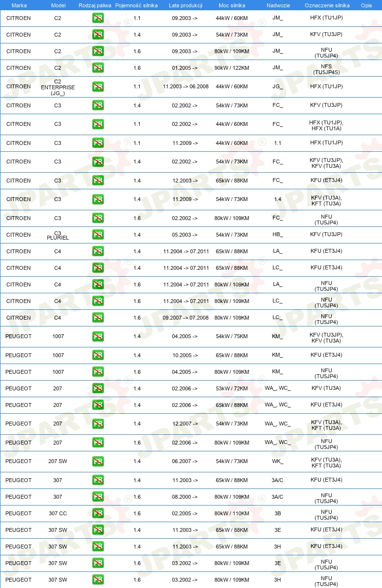Click the 08.2000 -> production date cell

(x=185, y=497)
